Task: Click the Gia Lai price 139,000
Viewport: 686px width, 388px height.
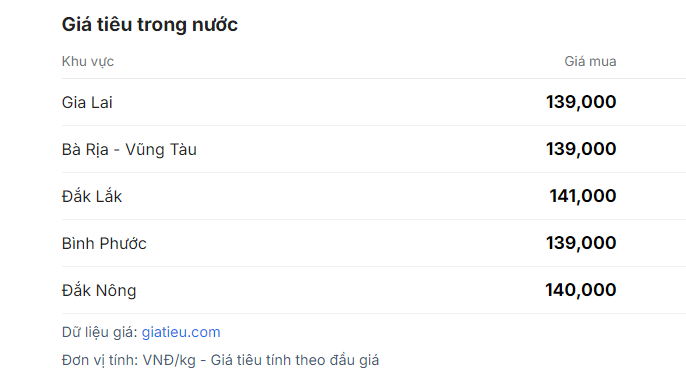Action: [x=581, y=102]
